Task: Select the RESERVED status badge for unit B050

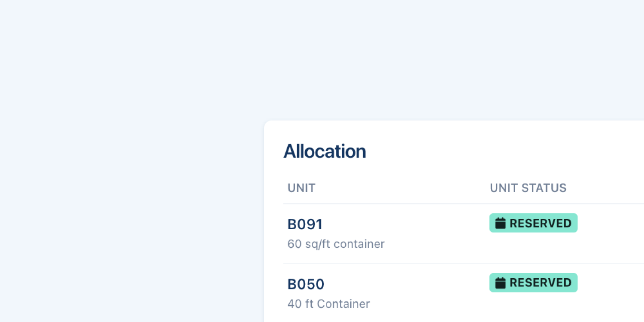Action: 533,283
